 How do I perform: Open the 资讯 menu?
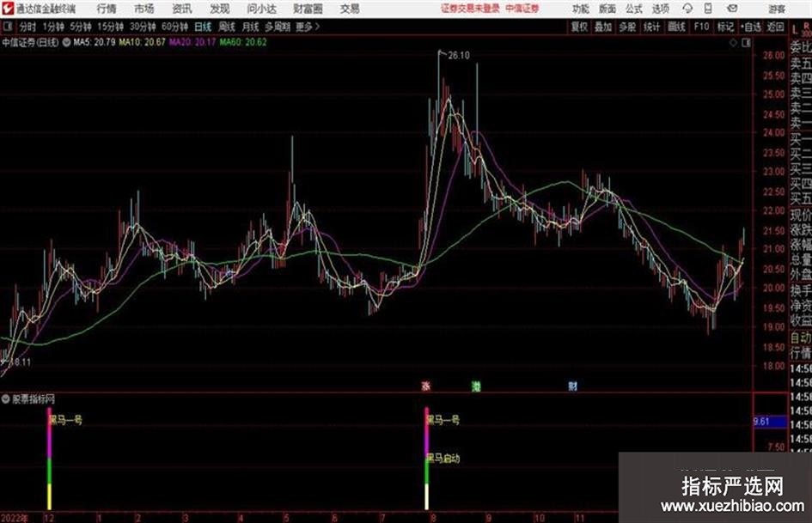(182, 9)
